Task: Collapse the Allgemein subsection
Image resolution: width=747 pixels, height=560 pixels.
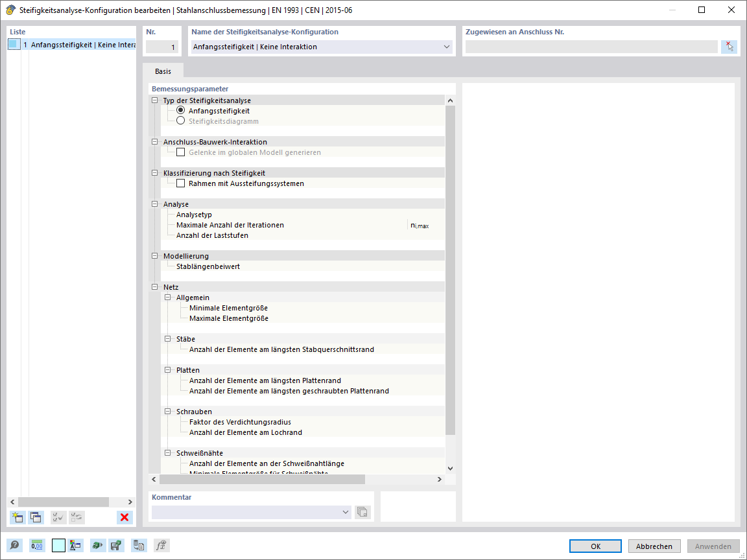Action: tap(168, 297)
